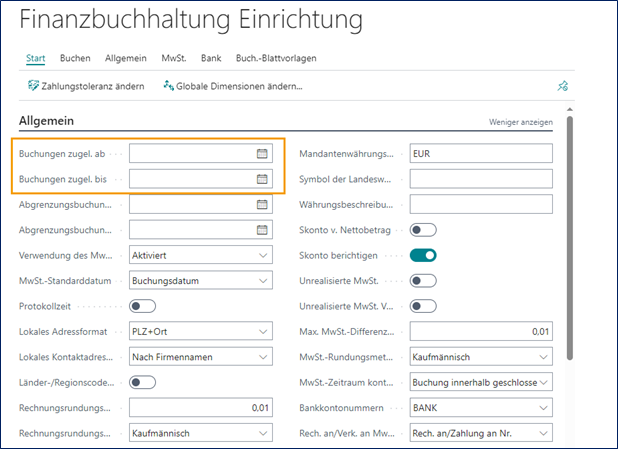Click the Bankkontonummern label
Viewport: 618px width, 449px height.
(341, 408)
